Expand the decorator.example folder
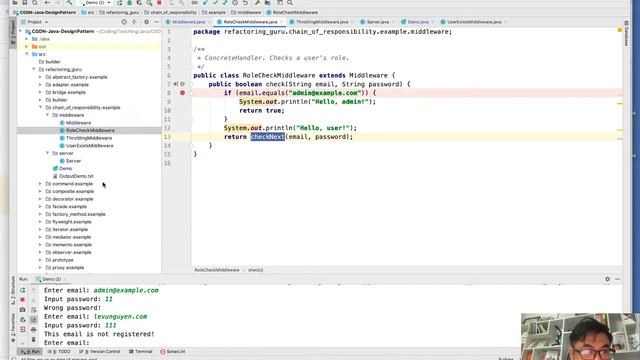This screenshot has width=640, height=360. pos(40,199)
